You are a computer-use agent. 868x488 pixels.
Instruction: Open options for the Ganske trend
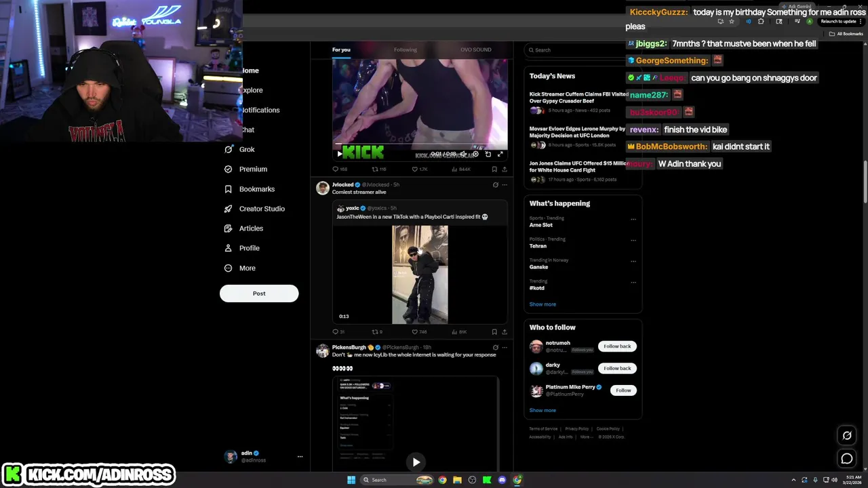(x=633, y=261)
